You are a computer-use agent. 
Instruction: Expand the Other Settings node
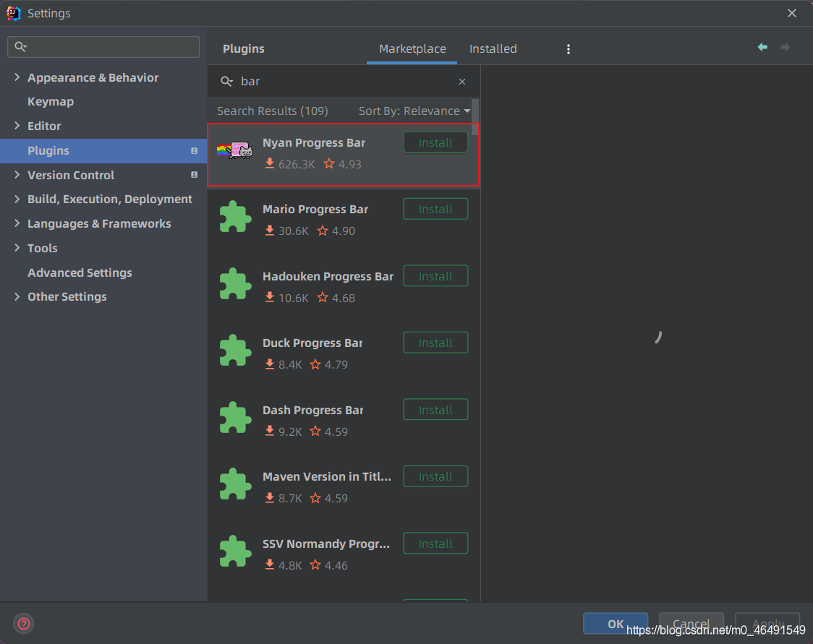17,297
